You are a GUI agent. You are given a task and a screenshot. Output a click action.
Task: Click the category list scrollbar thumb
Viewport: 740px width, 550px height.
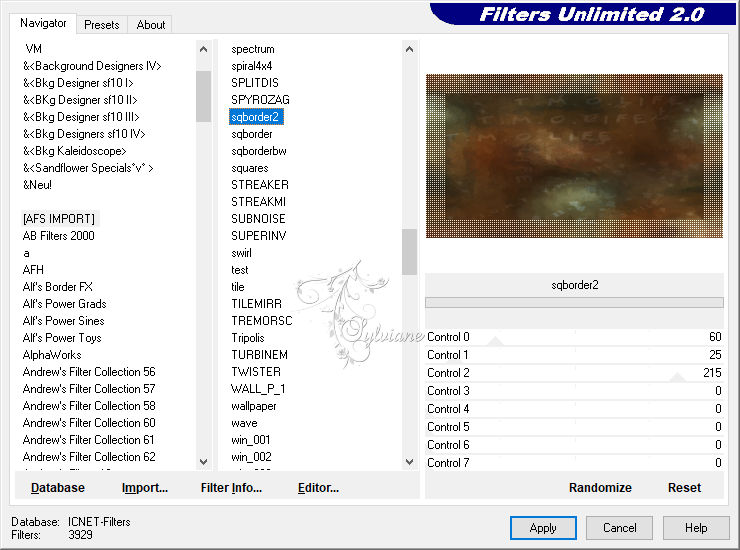click(x=203, y=96)
